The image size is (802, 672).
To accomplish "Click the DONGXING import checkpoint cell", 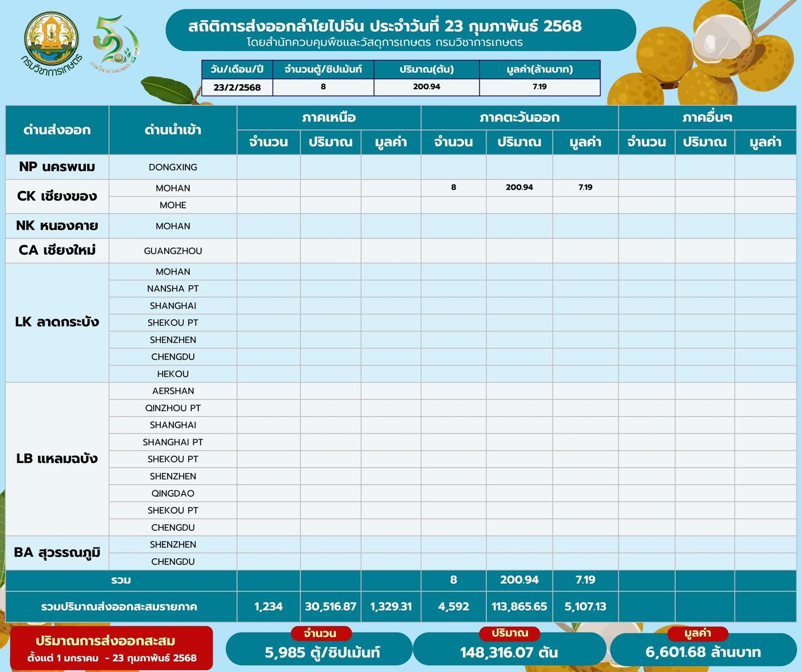I will (173, 167).
